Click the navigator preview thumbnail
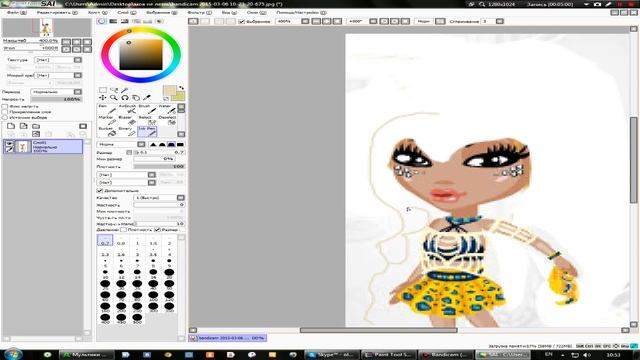This screenshot has width=640, height=360. (x=47, y=28)
